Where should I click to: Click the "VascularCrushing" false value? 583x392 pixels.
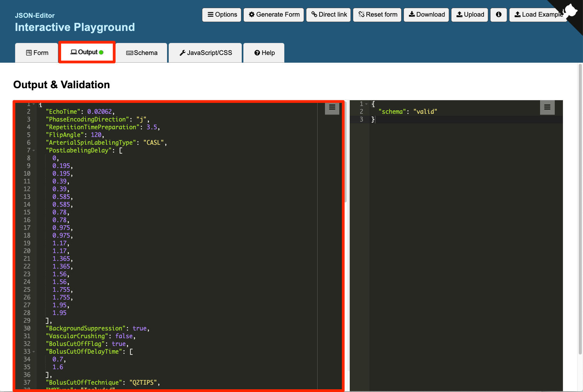click(x=124, y=336)
